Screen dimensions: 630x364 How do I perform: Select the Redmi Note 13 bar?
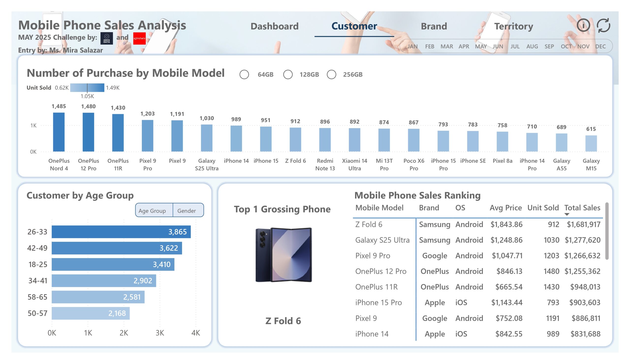click(x=325, y=140)
